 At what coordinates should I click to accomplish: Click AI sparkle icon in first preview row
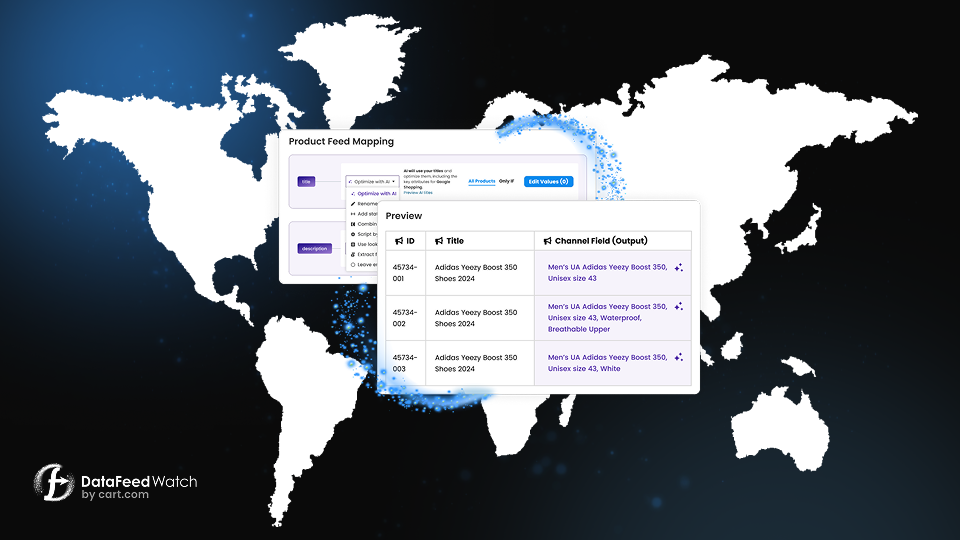click(x=678, y=268)
